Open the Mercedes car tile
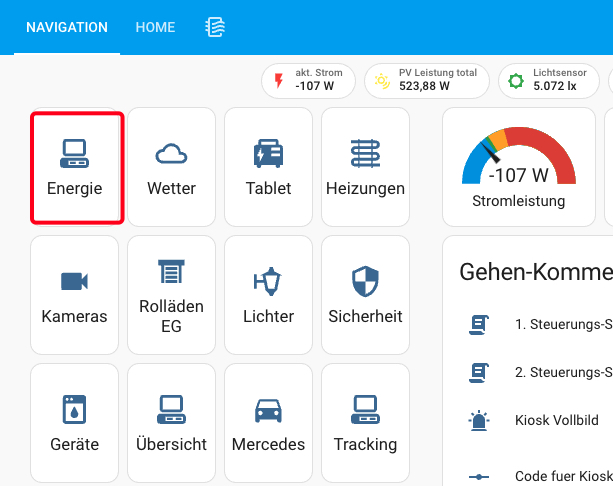 click(268, 423)
